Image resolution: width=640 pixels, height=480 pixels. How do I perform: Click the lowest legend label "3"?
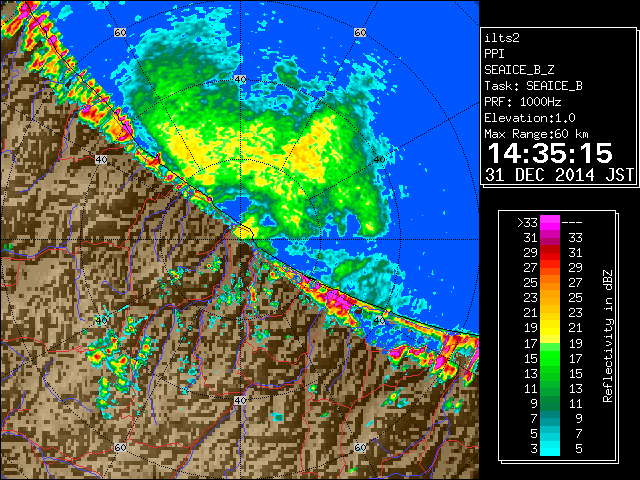coord(534,449)
